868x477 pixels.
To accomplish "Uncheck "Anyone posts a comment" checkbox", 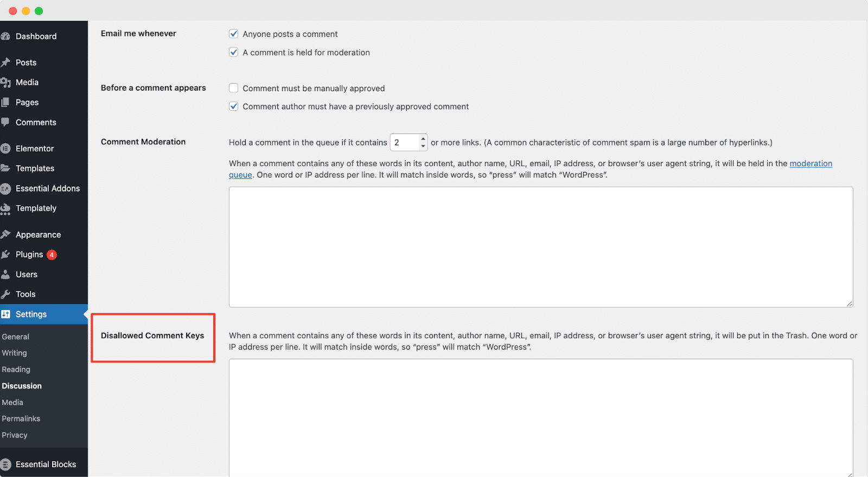I will point(234,34).
